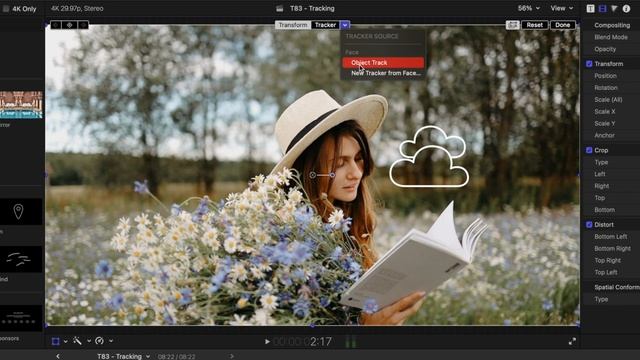Open the T83 - Tracking project dropdown in timeline bar
640x360 pixels.
pyautogui.click(x=123, y=356)
